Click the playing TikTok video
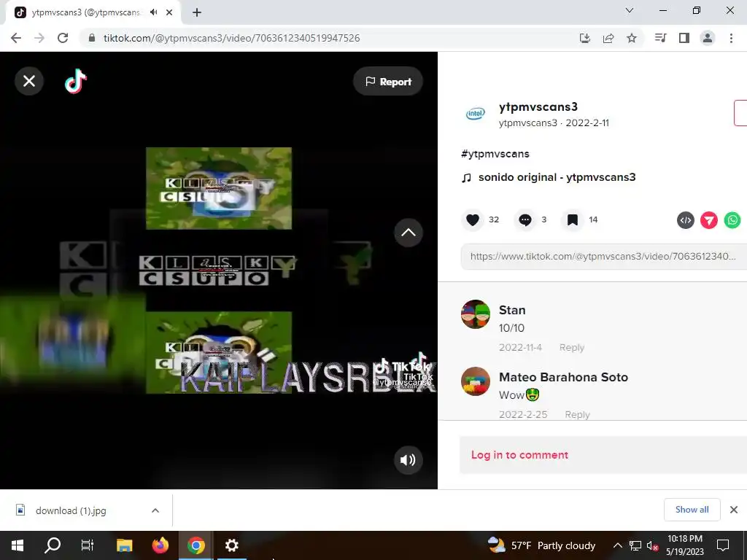Viewport: 747px width, 560px height. [x=219, y=271]
